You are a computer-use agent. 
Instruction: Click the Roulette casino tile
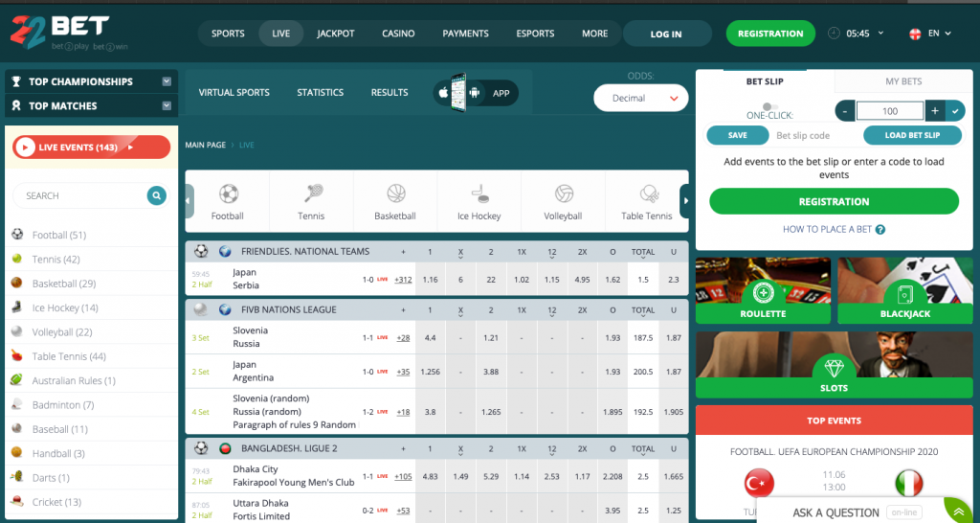(x=763, y=291)
